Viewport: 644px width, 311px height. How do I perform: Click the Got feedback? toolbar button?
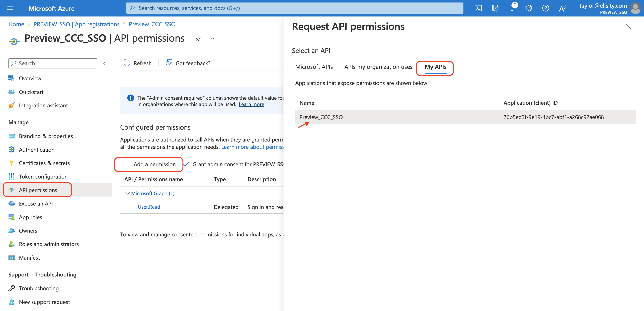[x=188, y=63]
